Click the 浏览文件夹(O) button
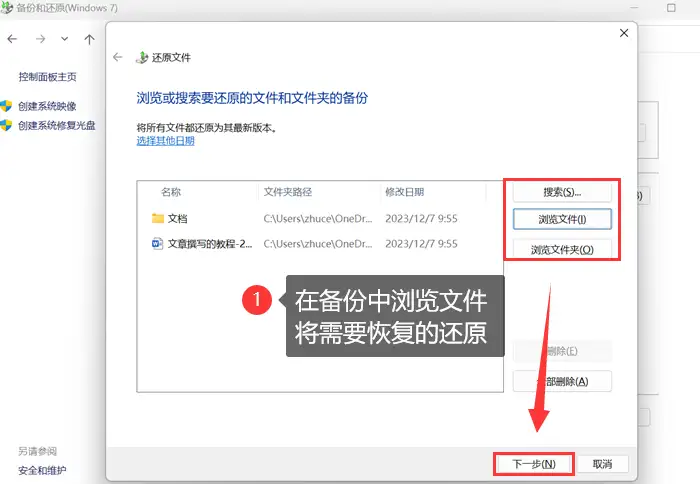The image size is (700, 484). [562, 249]
